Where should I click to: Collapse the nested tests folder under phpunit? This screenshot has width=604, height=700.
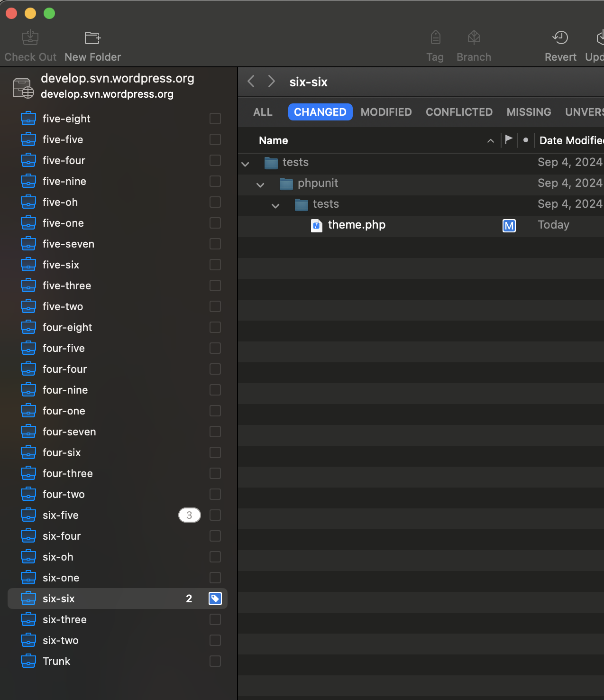275,206
